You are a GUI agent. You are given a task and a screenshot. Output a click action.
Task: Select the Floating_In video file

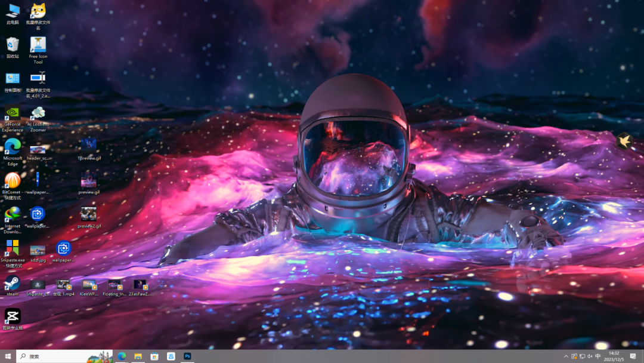click(114, 288)
